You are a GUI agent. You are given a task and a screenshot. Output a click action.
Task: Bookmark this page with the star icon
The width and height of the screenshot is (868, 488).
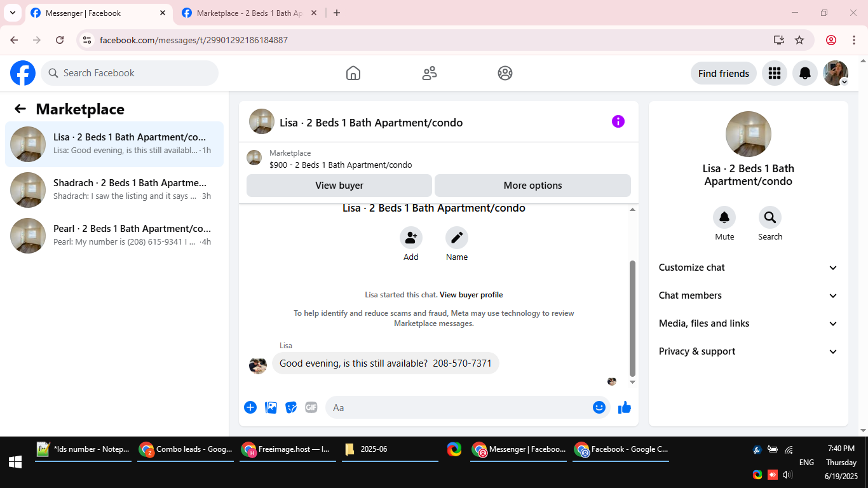(799, 40)
